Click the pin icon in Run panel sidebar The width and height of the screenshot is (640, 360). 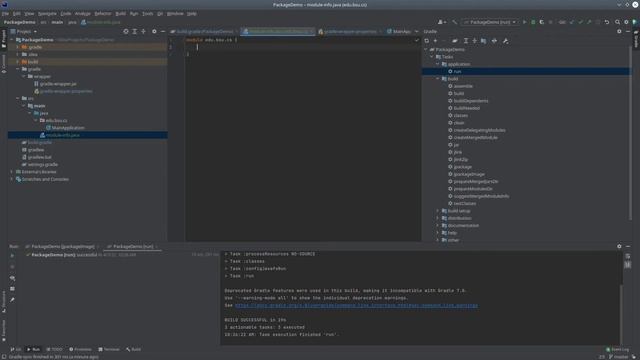coord(12,300)
